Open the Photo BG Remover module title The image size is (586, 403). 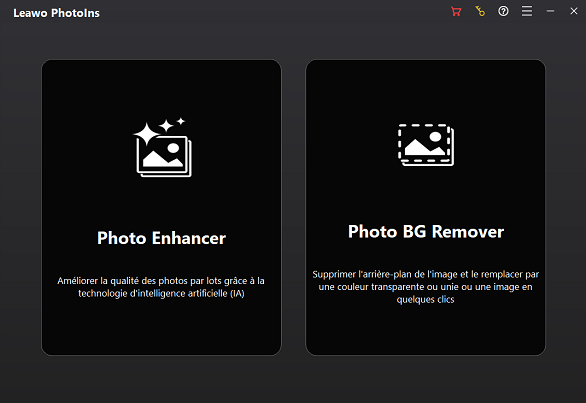click(x=426, y=232)
